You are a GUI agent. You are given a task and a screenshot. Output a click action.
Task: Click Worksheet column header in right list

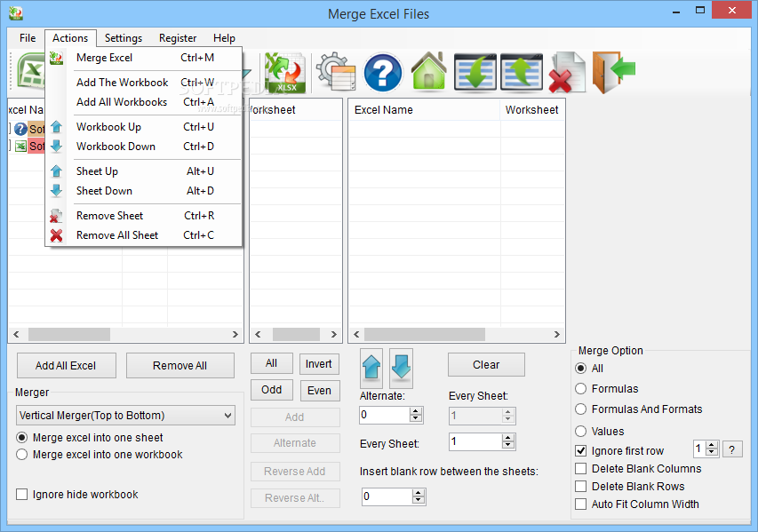tap(532, 109)
